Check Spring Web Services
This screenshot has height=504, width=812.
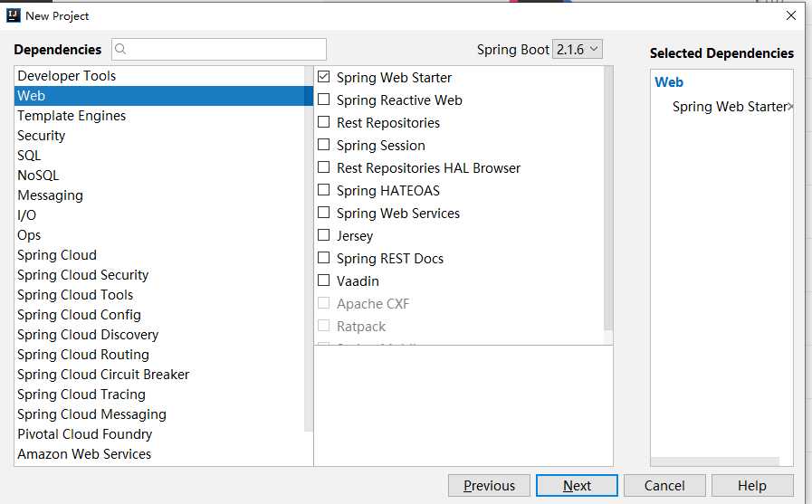(324, 213)
